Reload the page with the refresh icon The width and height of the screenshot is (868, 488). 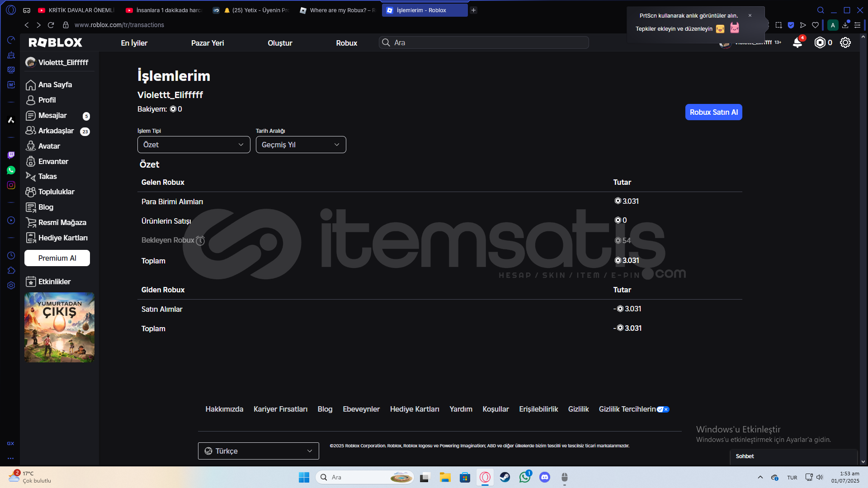point(51,25)
